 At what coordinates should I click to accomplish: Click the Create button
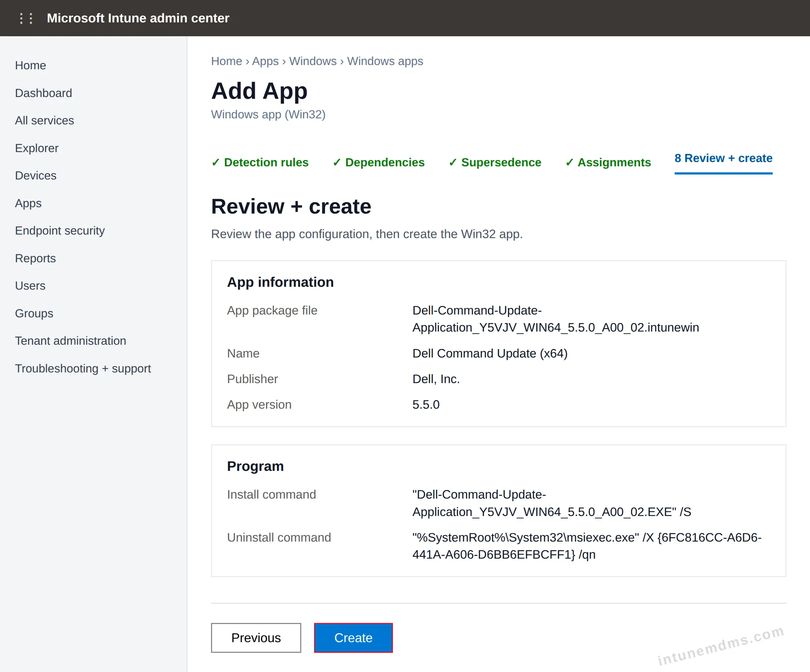pyautogui.click(x=353, y=638)
